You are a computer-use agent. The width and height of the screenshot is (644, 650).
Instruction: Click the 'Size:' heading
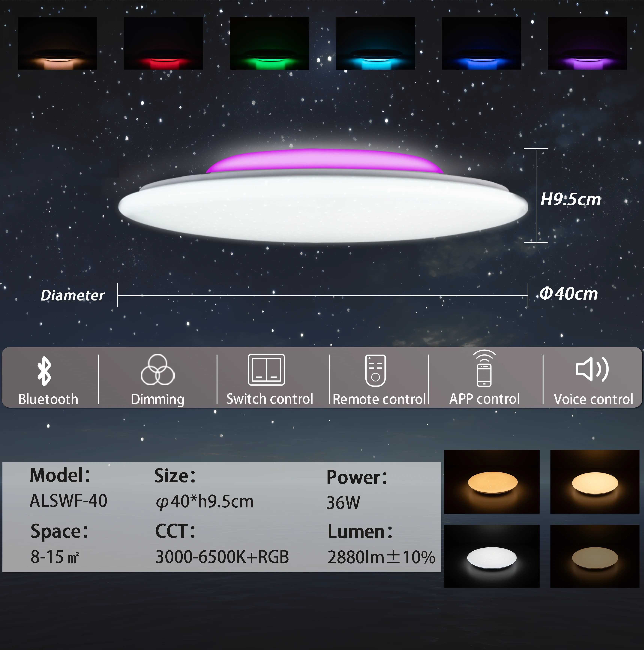[175, 476]
